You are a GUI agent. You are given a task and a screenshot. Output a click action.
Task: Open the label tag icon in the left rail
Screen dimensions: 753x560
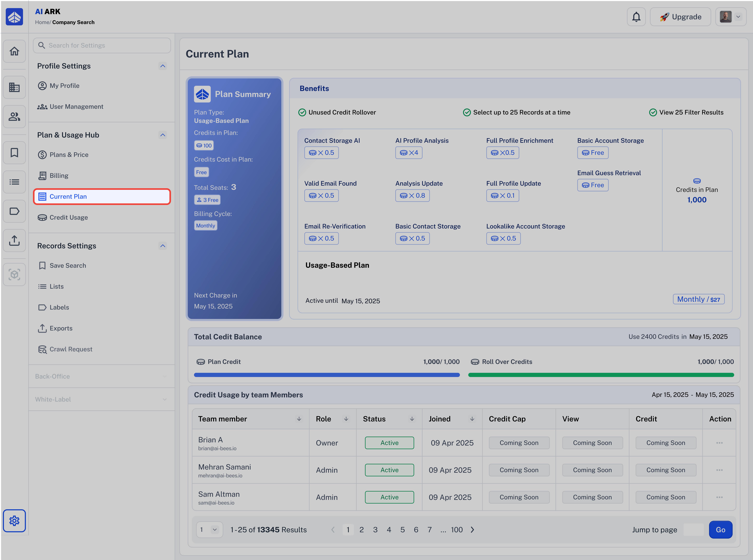point(14,211)
